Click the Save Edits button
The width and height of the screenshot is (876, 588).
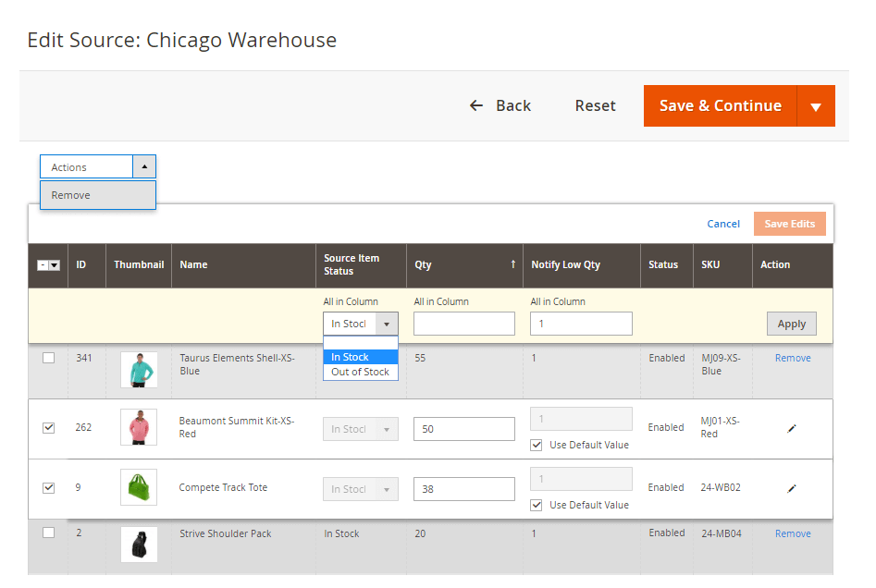(789, 224)
